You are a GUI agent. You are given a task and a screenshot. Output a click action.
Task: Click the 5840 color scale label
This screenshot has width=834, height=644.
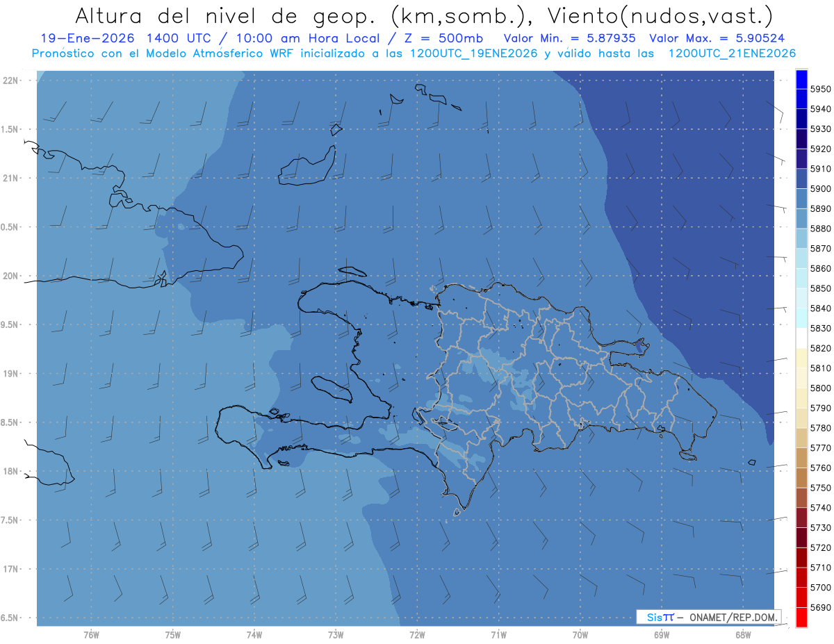[x=820, y=308]
